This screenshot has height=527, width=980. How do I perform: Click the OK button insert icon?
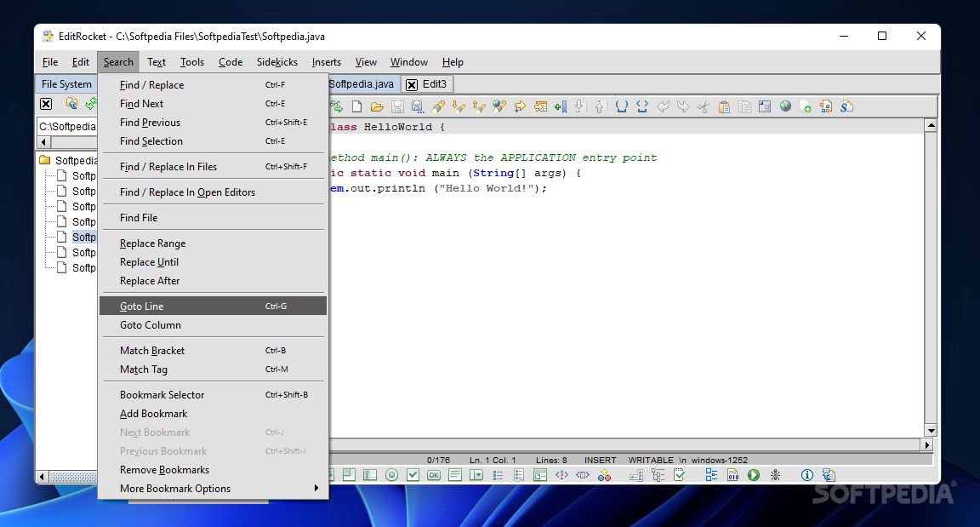tap(434, 475)
